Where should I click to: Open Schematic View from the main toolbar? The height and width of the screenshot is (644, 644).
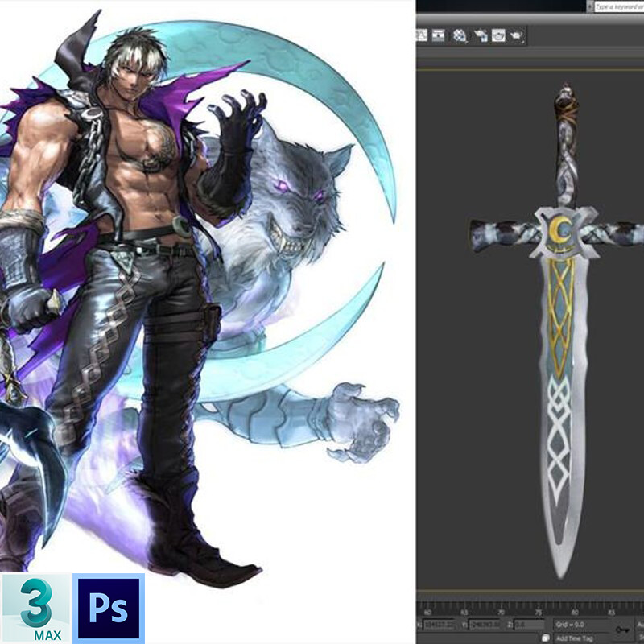438,35
